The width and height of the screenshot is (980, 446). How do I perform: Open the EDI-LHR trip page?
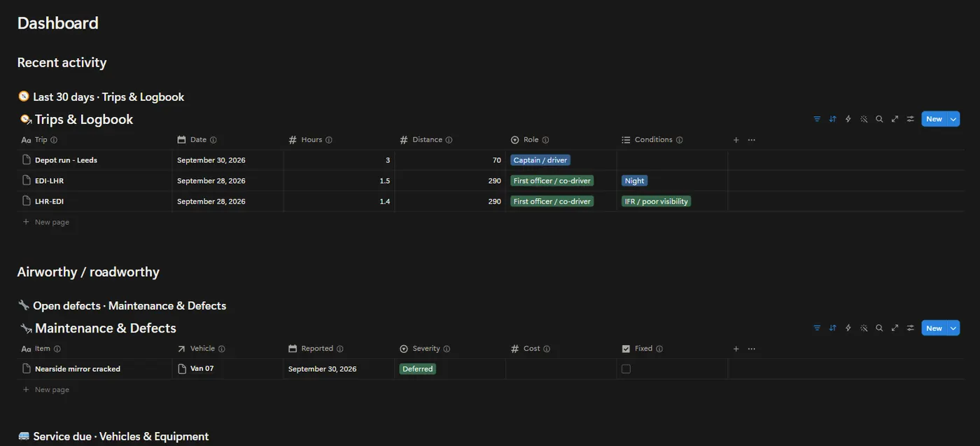49,181
